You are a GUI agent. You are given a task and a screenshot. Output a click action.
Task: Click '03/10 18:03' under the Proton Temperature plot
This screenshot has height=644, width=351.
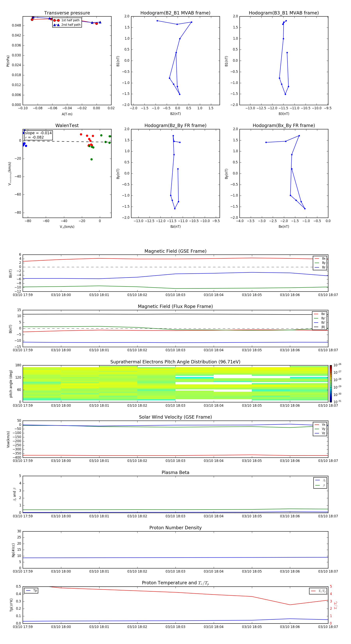(x=175, y=627)
